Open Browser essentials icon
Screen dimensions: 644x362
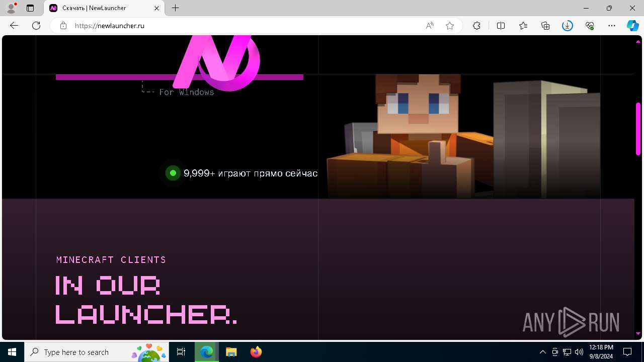point(590,26)
